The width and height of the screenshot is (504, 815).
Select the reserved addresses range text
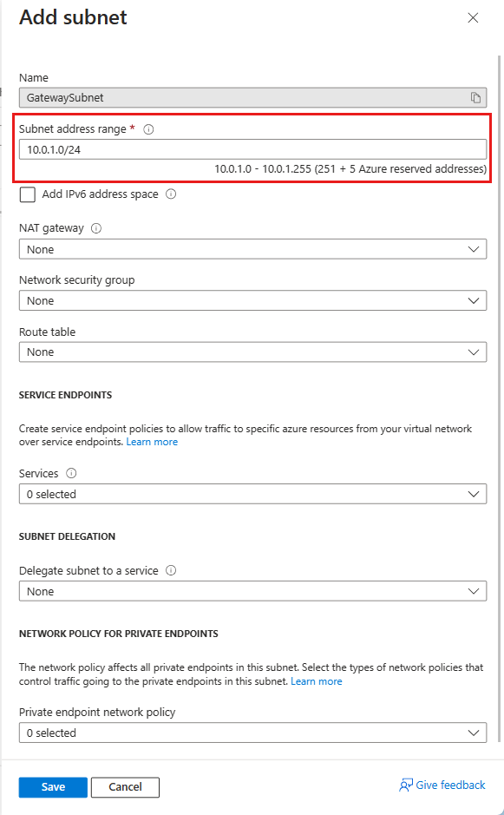click(x=350, y=169)
